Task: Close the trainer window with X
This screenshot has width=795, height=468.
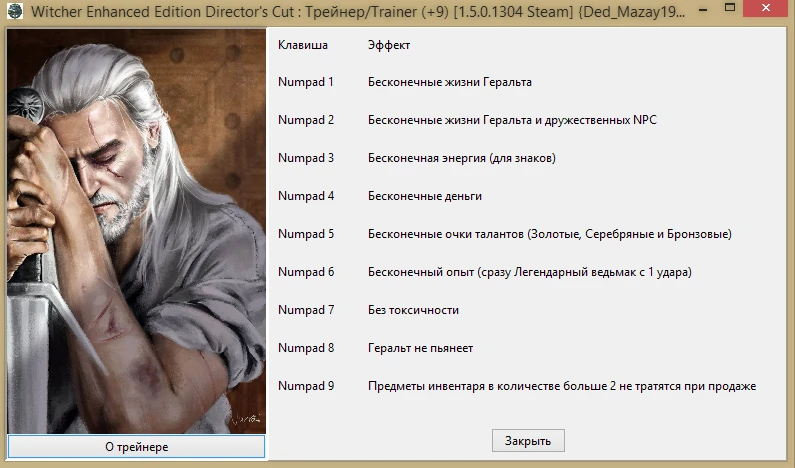Action: pyautogui.click(x=766, y=8)
